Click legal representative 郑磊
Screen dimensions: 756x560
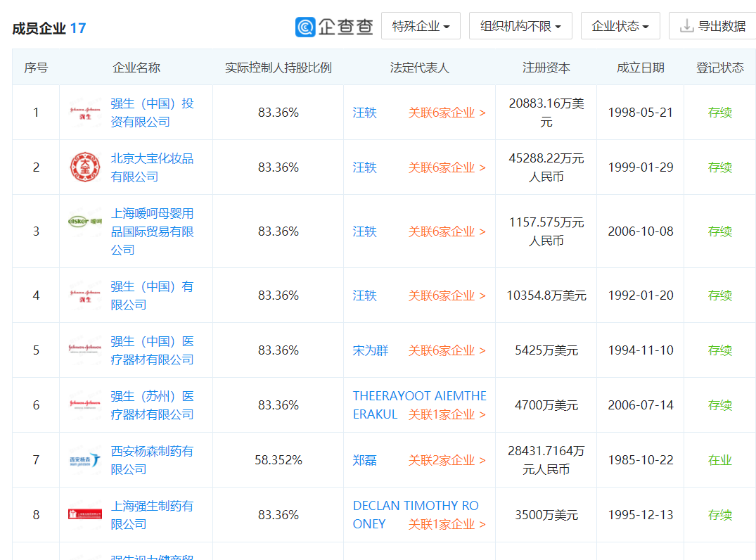click(364, 460)
